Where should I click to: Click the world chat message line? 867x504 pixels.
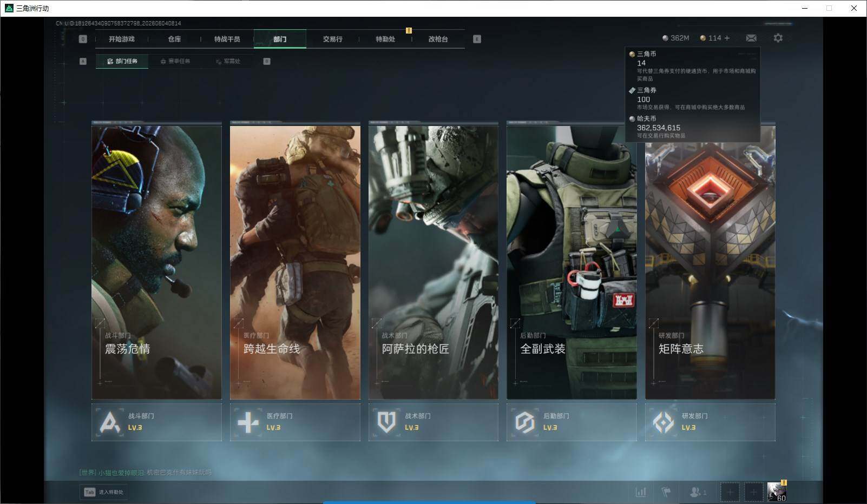pyautogui.click(x=146, y=473)
